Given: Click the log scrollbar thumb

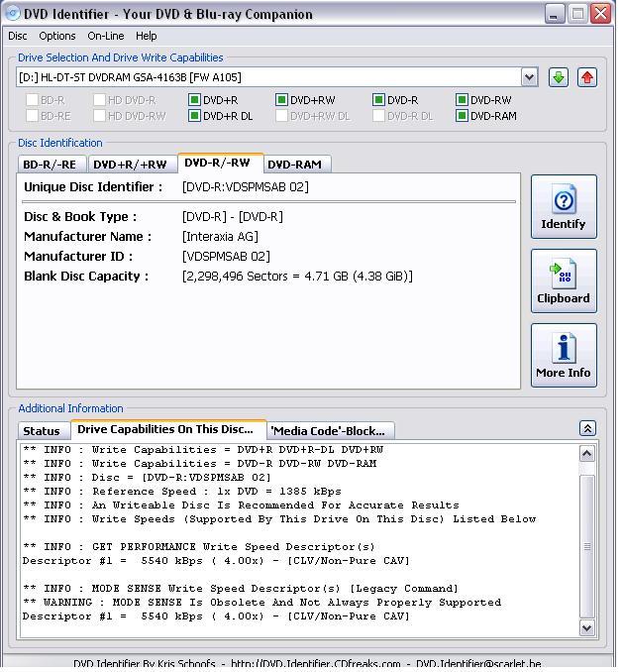Looking at the screenshot, I should tap(586, 546).
